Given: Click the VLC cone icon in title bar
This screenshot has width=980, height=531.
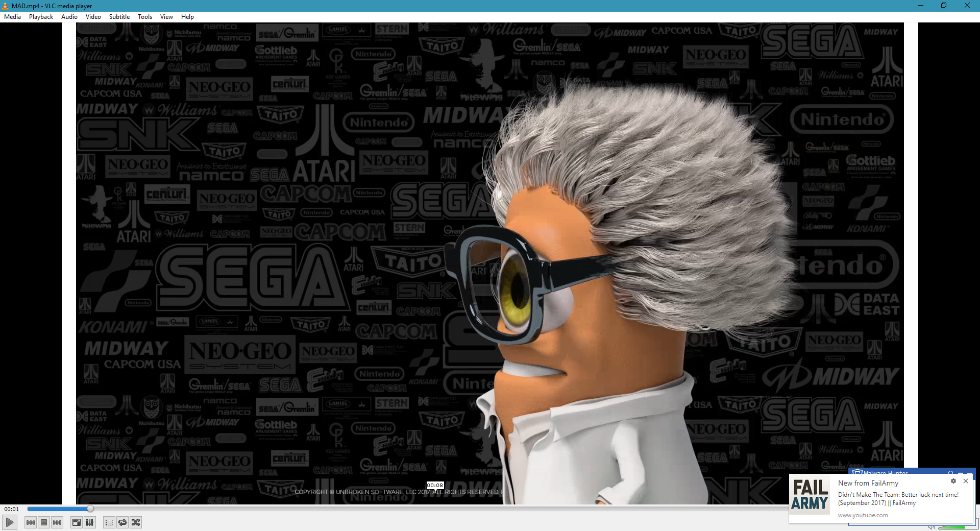Looking at the screenshot, I should pyautogui.click(x=5, y=6).
